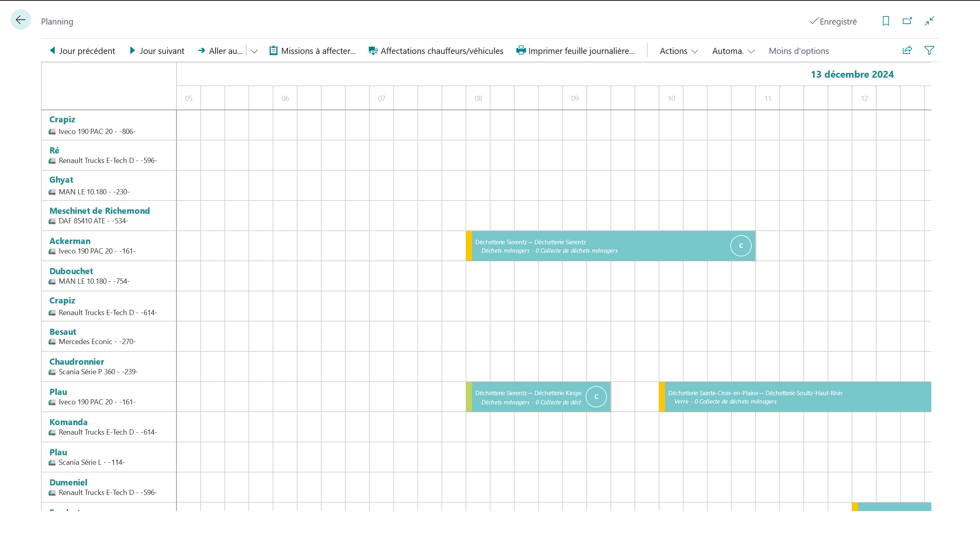Screen dimensions: 980x534
Task: Click the clipboard icon for Missions à affecter
Action: point(273,50)
